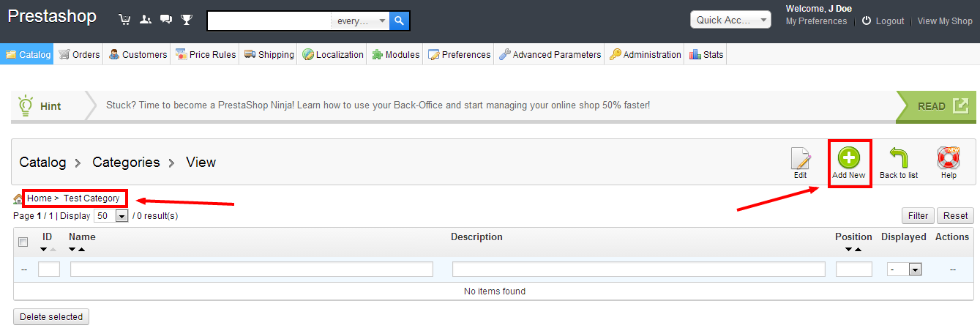Open the Display 50 per page dropdown
980x331 pixels.
(x=111, y=216)
